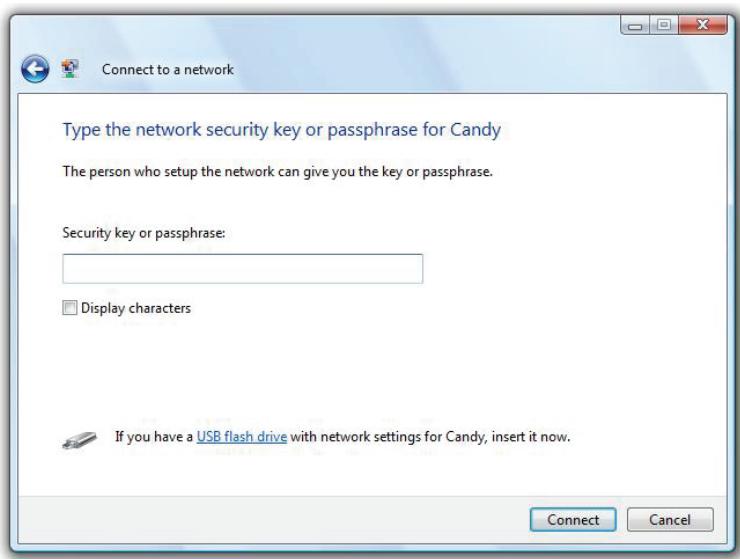The image size is (740, 559).
Task: Click the USB flash drive icon
Action: (79, 440)
